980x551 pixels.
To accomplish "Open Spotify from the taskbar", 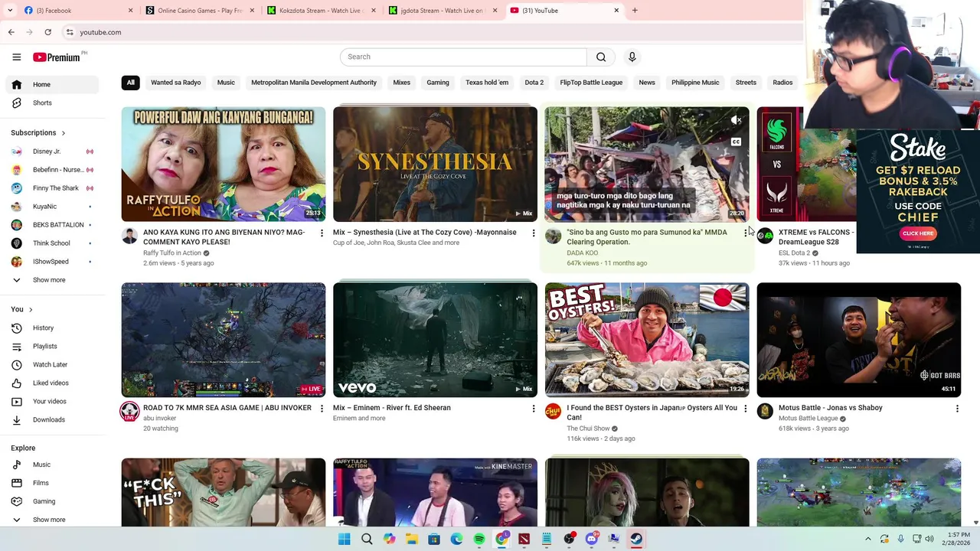I will pyautogui.click(x=479, y=539).
